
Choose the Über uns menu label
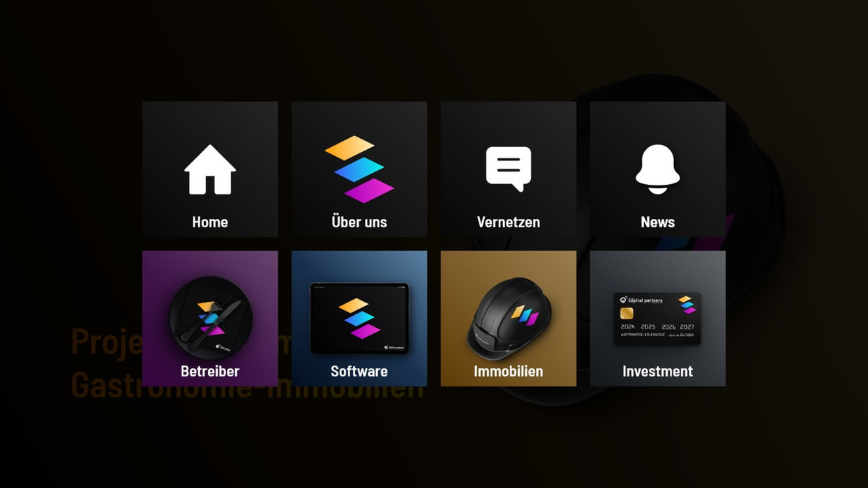(359, 222)
